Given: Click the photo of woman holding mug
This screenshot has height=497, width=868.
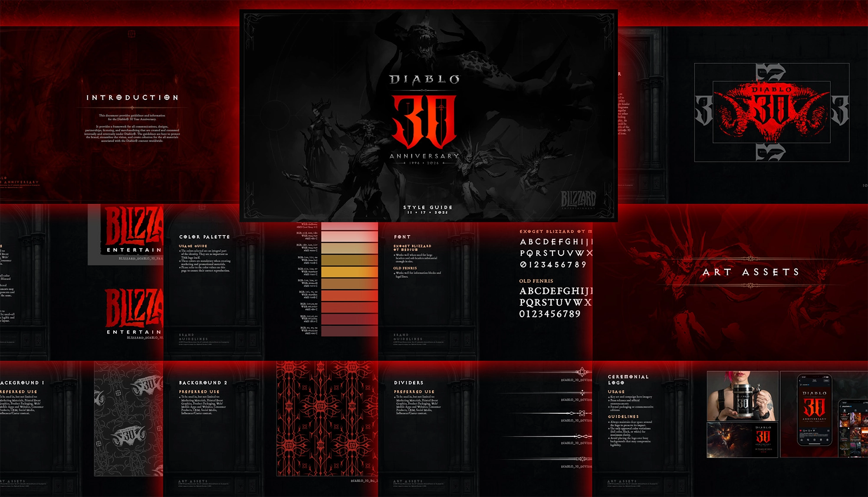Looking at the screenshot, I should (742, 396).
